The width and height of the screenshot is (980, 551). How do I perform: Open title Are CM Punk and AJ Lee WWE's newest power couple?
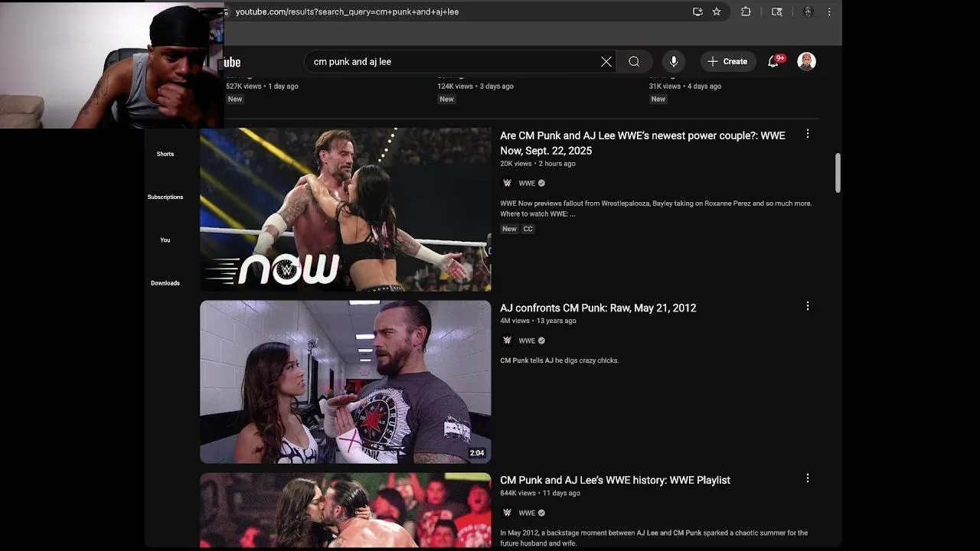(x=642, y=143)
